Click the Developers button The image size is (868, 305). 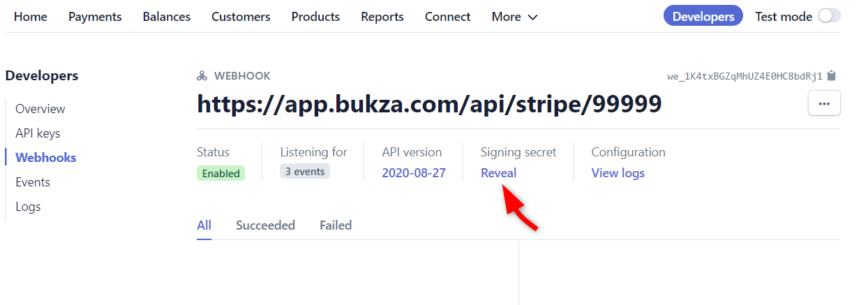pos(703,17)
